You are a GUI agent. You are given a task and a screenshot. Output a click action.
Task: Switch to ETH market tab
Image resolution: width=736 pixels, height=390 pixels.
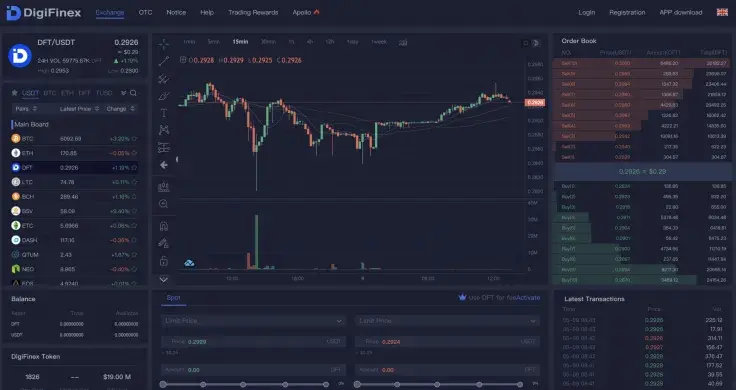(x=67, y=93)
